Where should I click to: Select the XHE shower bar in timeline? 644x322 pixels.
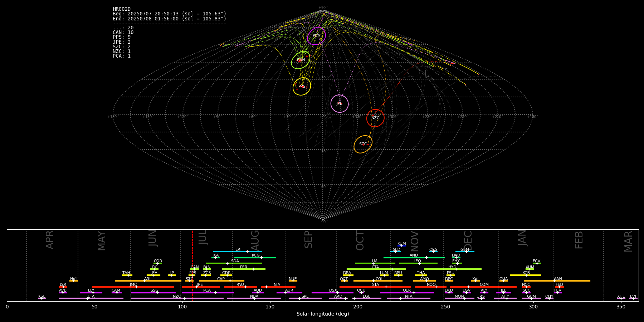(x=621, y=298)
